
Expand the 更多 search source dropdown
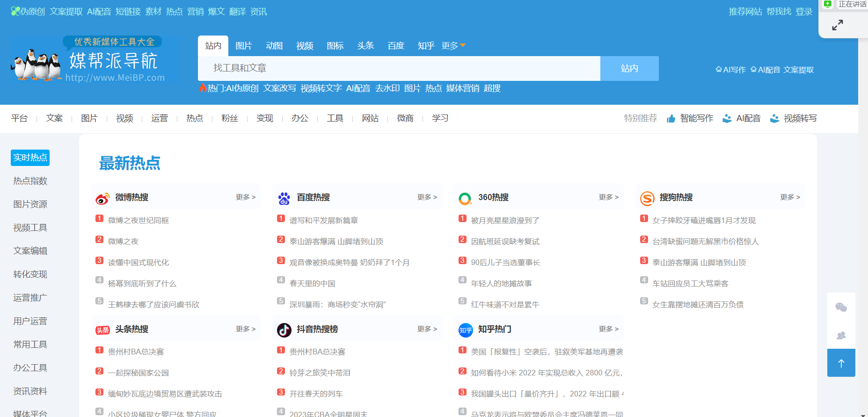tap(453, 46)
